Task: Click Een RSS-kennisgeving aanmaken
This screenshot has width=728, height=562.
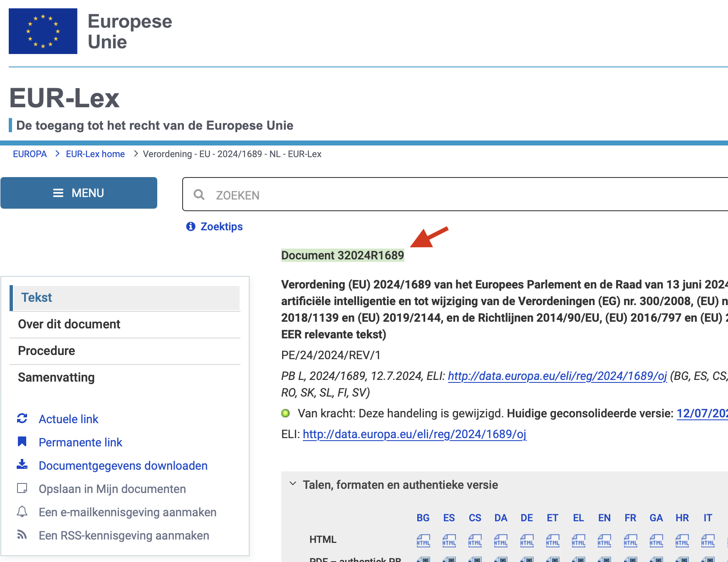Action: click(124, 535)
